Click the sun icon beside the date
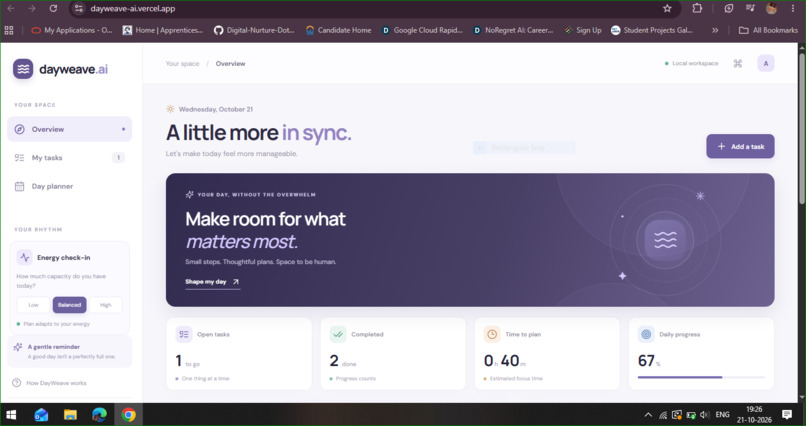 [x=170, y=109]
